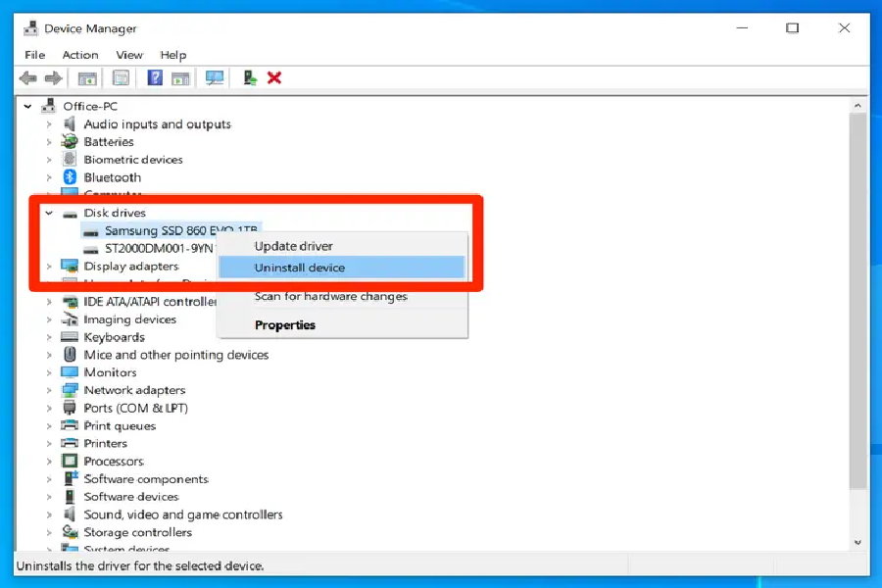Click Scan for hardware changes monitor icon
Image resolution: width=882 pixels, height=588 pixels.
coord(215,78)
